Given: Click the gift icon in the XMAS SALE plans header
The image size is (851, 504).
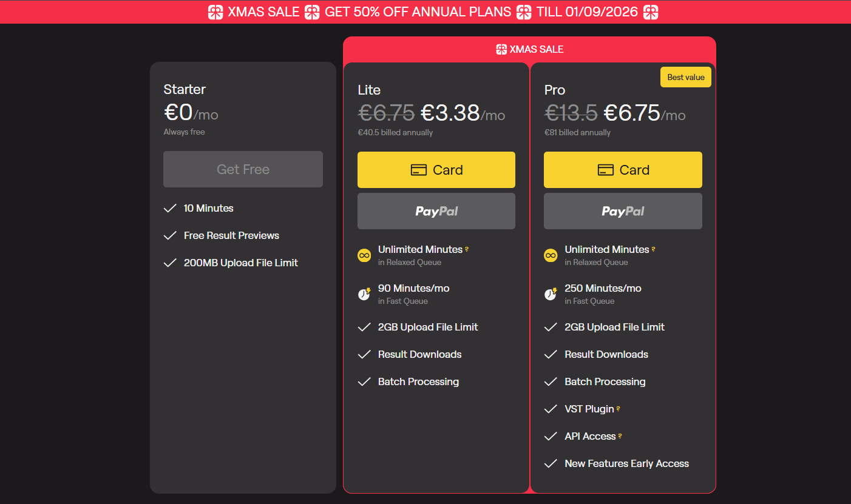Looking at the screenshot, I should point(501,49).
